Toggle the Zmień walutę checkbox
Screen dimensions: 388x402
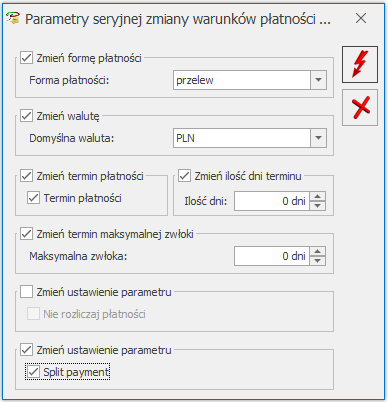[x=26, y=116]
